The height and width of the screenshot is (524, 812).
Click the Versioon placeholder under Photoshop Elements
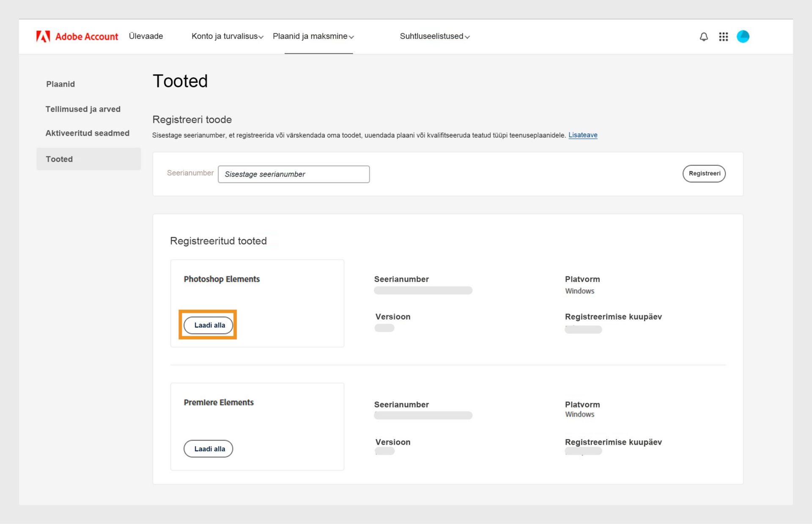tap(384, 328)
